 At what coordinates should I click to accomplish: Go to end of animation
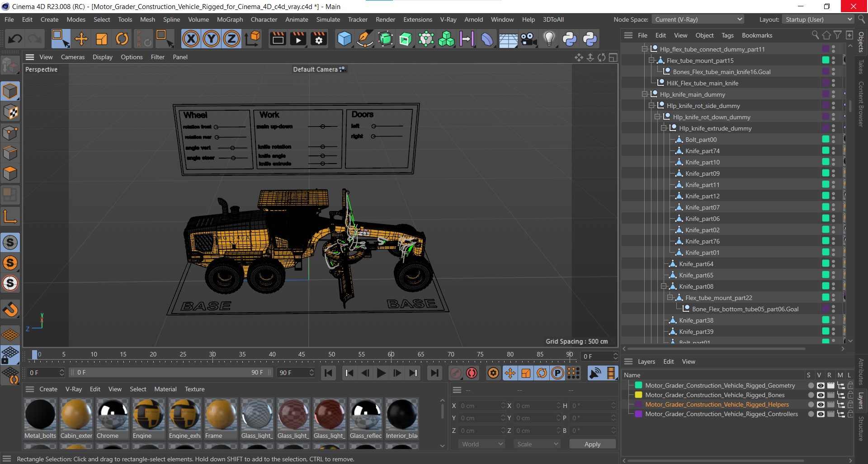[434, 373]
